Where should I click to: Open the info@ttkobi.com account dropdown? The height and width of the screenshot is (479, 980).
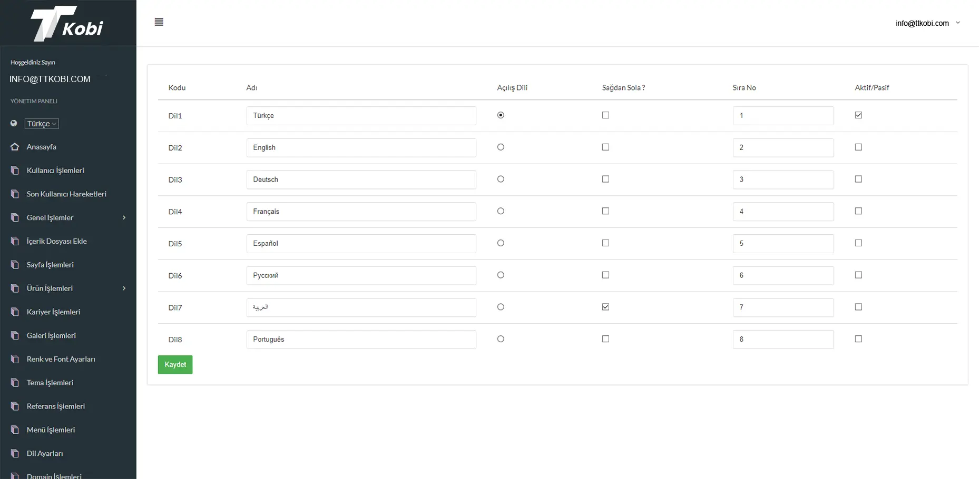927,23
